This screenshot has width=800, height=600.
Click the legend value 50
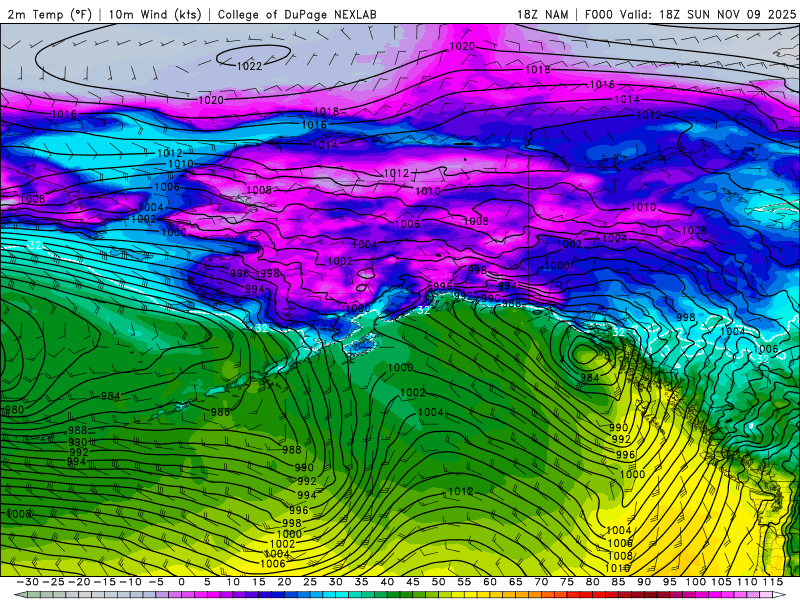pos(438,582)
